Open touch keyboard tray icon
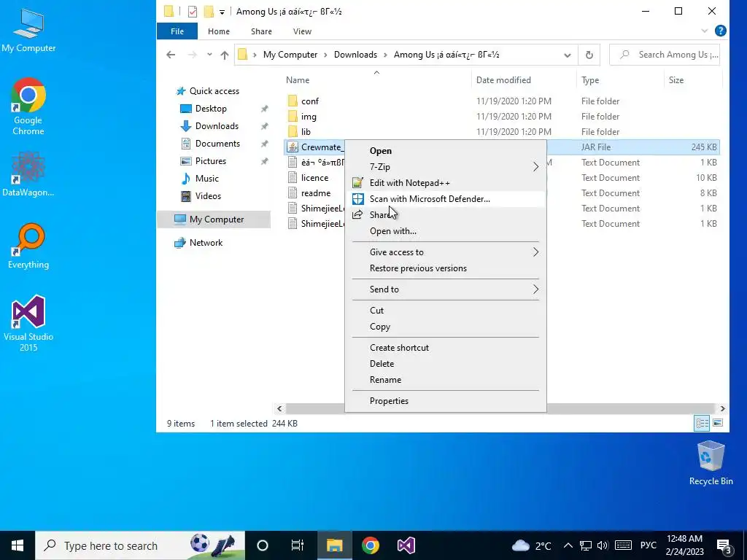The height and width of the screenshot is (560, 747). pyautogui.click(x=623, y=545)
